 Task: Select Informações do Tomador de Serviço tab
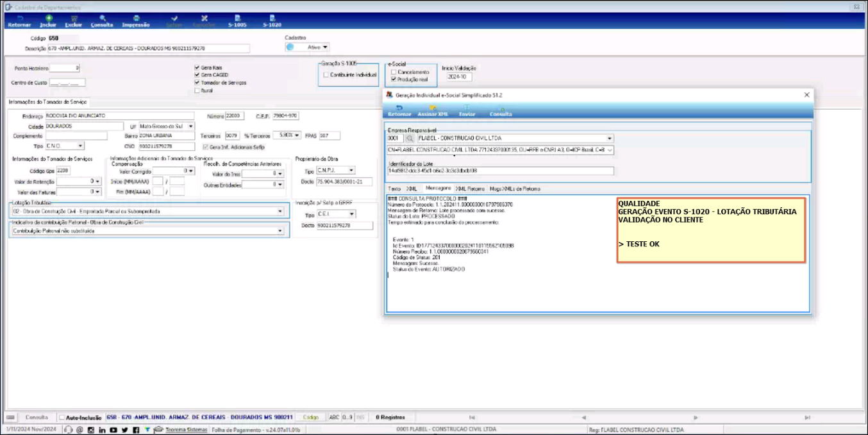(48, 101)
